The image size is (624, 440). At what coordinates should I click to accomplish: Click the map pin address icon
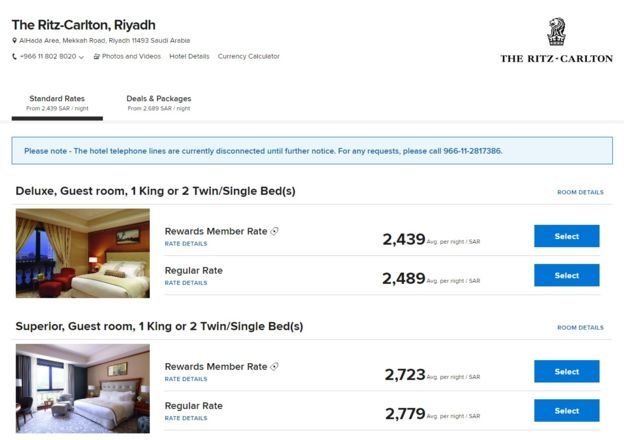coord(15,41)
